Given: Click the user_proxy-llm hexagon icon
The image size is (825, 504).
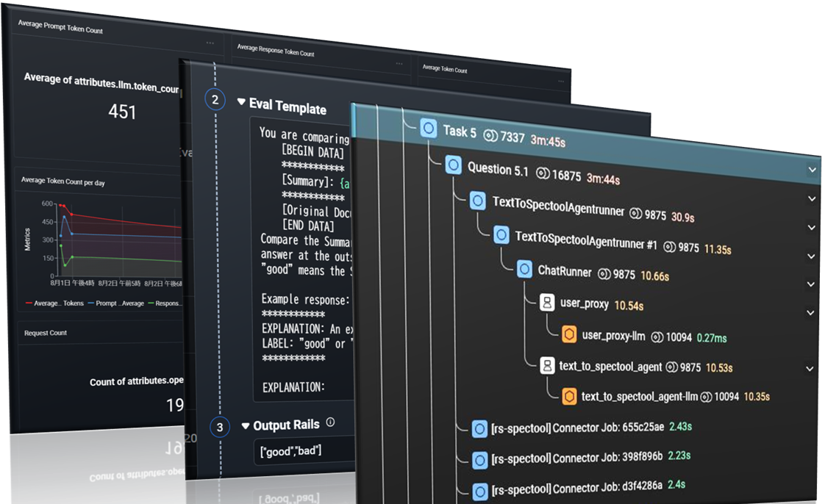Looking at the screenshot, I should [x=569, y=335].
